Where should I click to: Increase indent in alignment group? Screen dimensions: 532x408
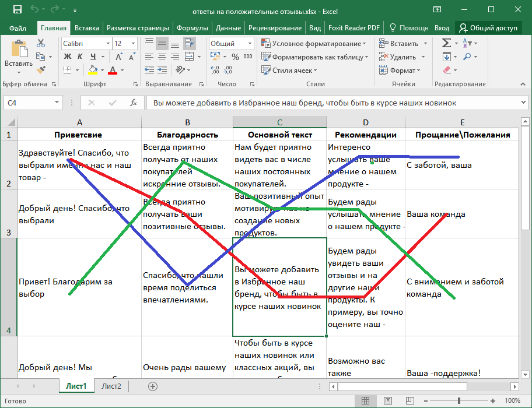[162, 70]
